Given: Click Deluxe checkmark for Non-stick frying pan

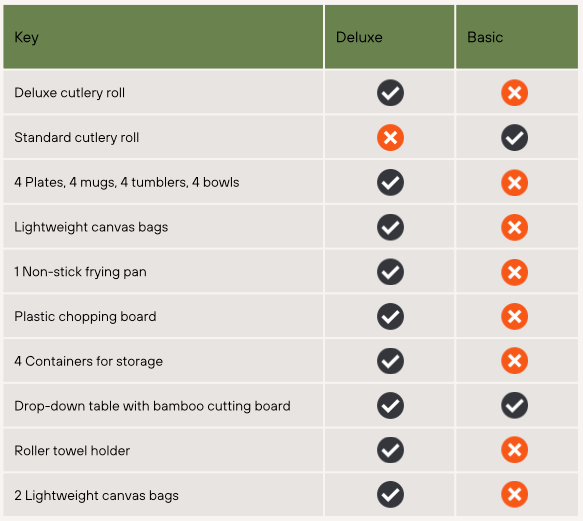Looking at the screenshot, I should 390,272.
